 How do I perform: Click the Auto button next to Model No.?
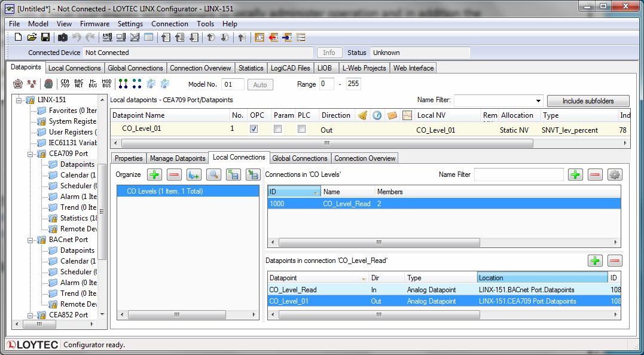tap(260, 84)
